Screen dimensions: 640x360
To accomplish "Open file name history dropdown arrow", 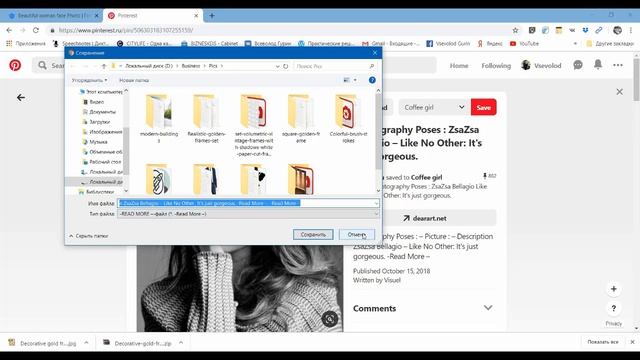I will [376, 203].
